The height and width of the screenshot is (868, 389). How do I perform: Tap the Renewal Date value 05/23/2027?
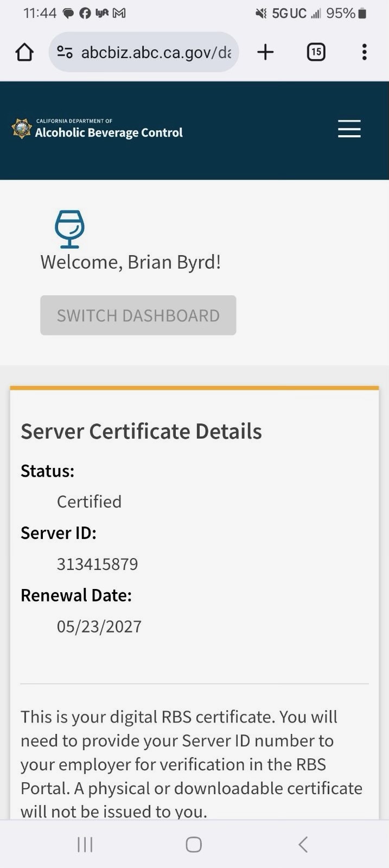click(99, 626)
